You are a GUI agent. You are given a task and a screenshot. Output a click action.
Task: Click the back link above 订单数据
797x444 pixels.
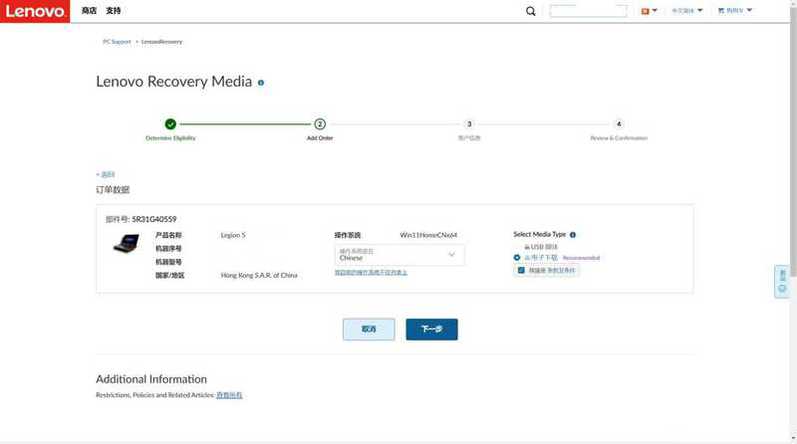click(106, 174)
